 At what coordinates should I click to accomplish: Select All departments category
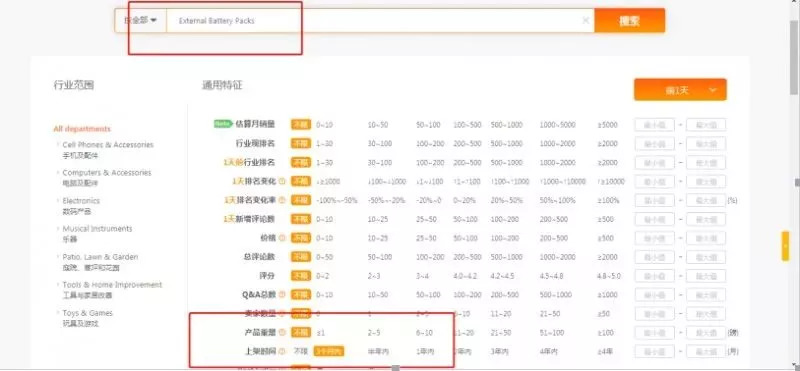click(82, 129)
